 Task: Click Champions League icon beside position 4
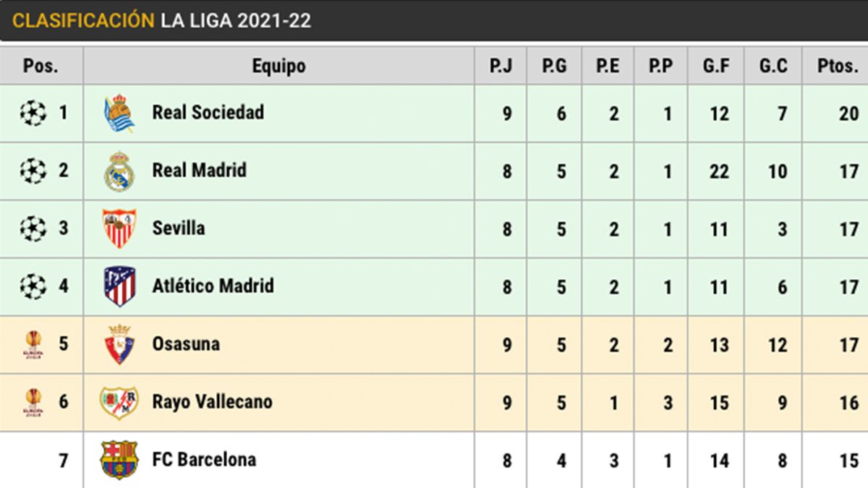[x=33, y=286]
